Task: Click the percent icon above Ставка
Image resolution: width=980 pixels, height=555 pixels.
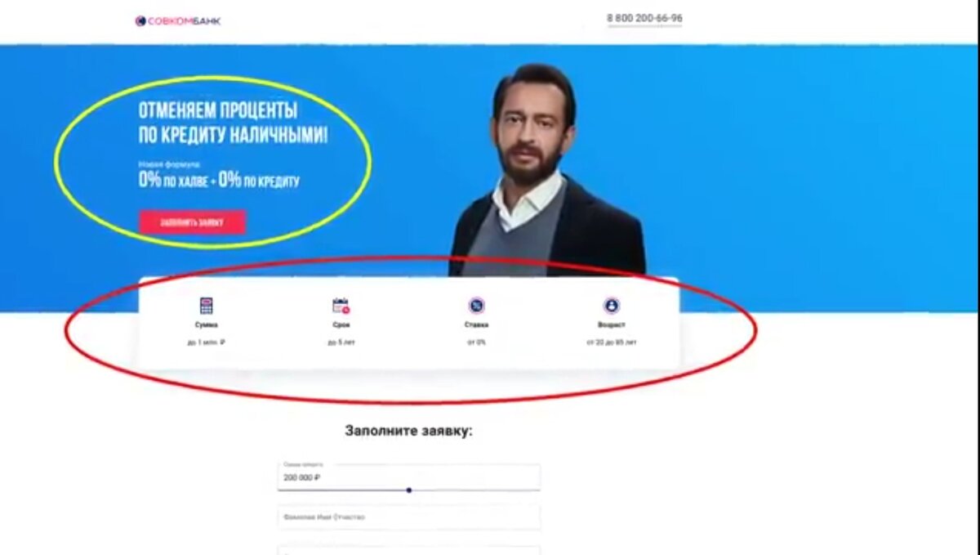Action: tap(476, 307)
